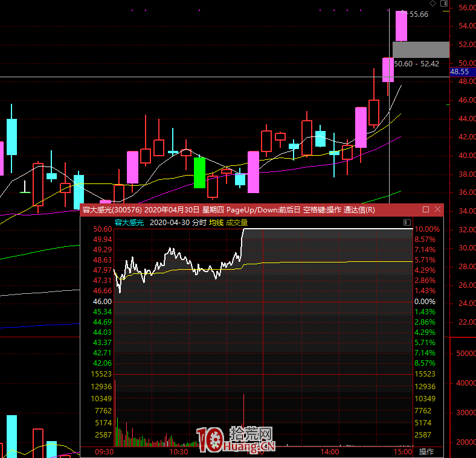Select the yellow 均线 legend label
Image resolution: width=476 pixels, height=458 pixels.
click(216, 223)
